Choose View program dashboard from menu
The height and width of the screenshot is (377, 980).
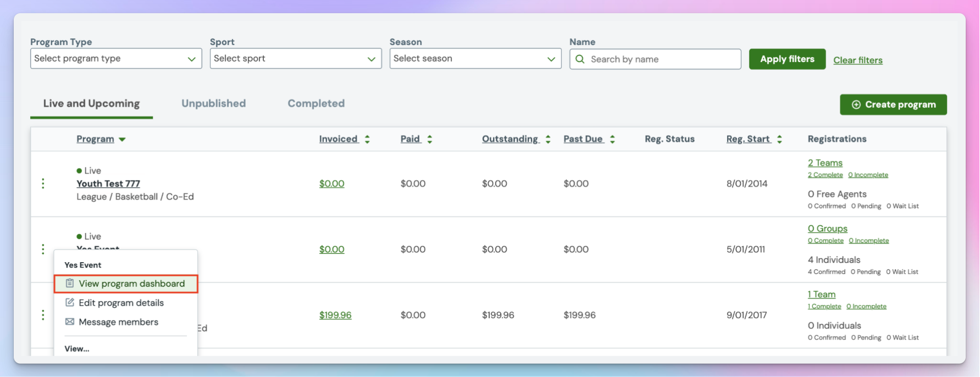(x=126, y=284)
